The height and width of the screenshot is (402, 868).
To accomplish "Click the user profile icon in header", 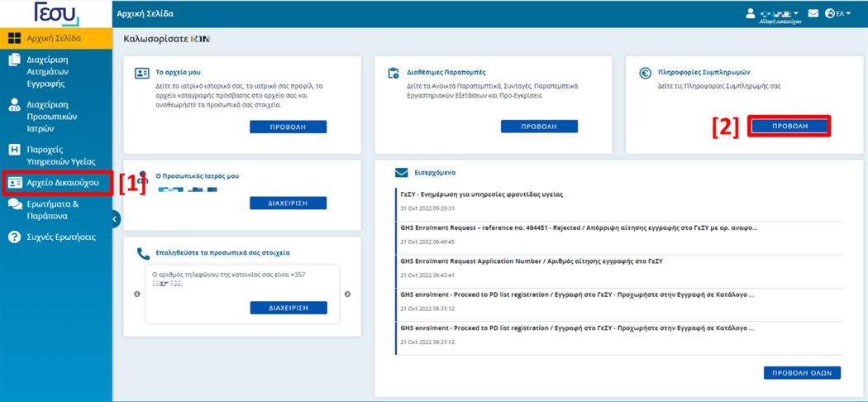I will [x=751, y=13].
